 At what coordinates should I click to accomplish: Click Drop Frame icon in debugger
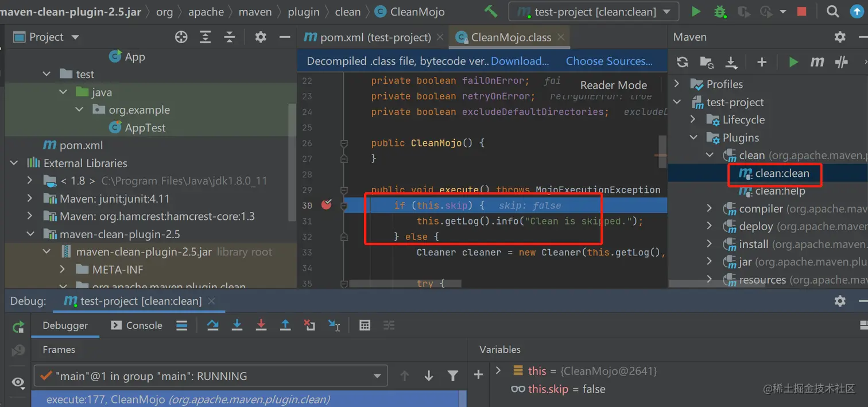(x=309, y=325)
